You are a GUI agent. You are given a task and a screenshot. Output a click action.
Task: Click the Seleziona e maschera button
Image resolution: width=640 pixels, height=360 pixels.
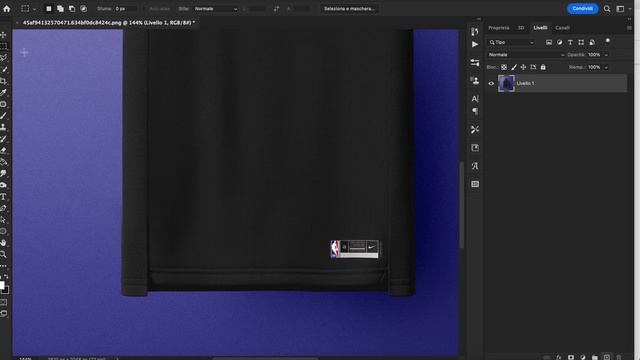tap(349, 9)
